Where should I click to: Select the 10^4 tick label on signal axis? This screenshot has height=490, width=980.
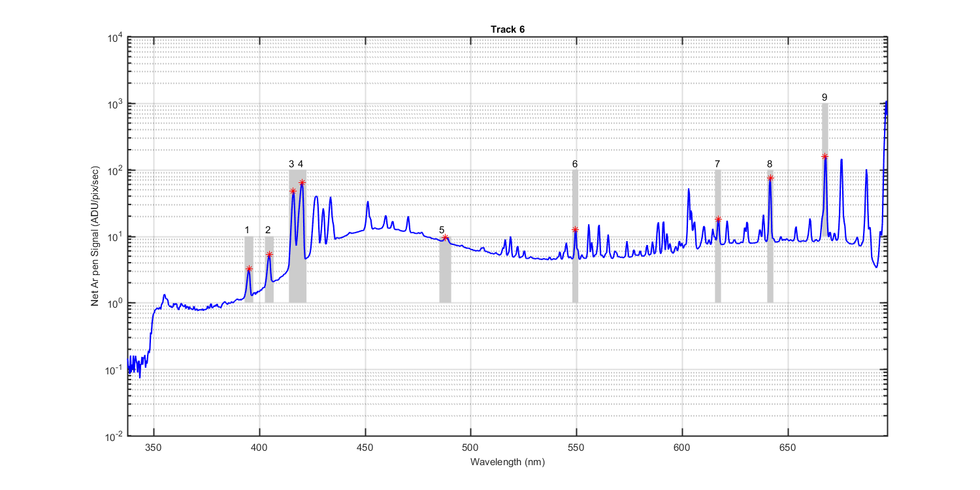point(116,37)
